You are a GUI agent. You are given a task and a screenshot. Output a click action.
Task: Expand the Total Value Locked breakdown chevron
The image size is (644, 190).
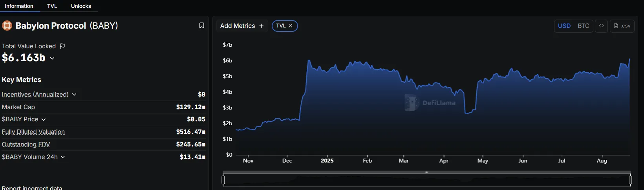(x=52, y=58)
